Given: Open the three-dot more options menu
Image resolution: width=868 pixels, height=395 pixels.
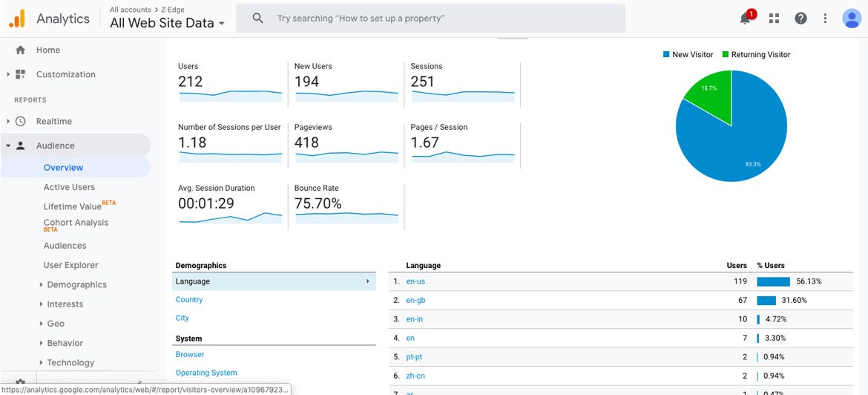Looking at the screenshot, I should tap(825, 19).
